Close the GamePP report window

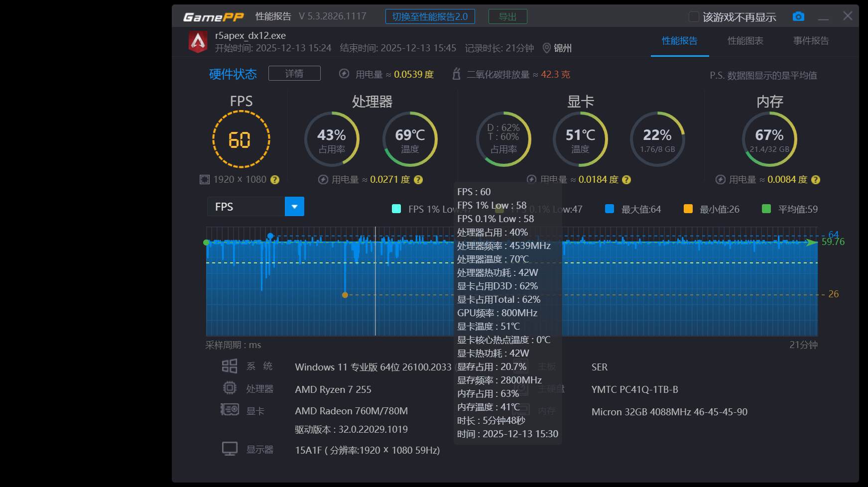pos(848,16)
